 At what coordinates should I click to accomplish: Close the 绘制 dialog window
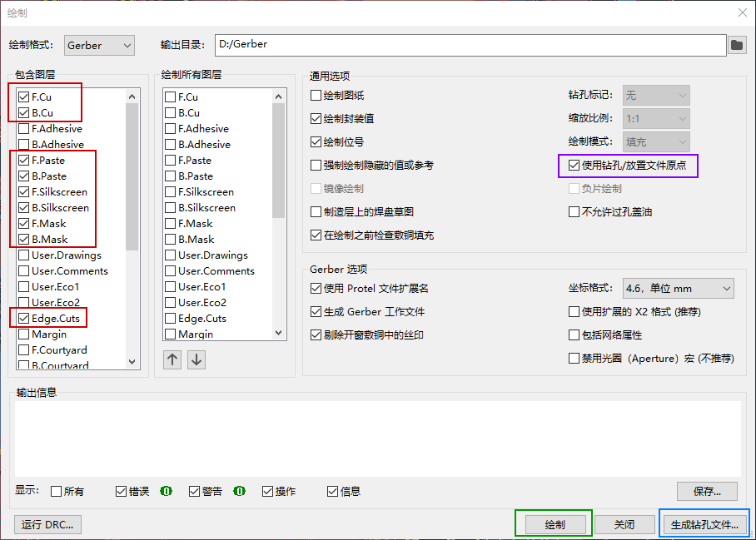pos(743,12)
